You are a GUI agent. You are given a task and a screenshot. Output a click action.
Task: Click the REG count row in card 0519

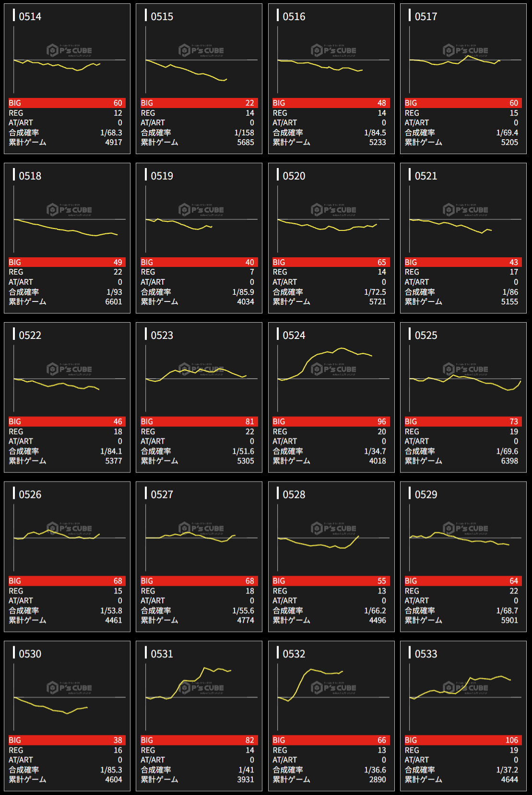click(199, 272)
